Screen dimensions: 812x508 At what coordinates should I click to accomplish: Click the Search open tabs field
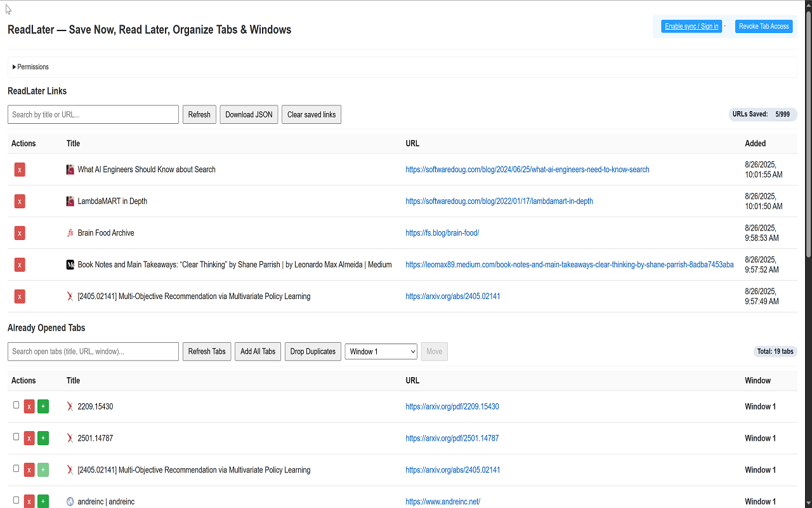click(x=93, y=351)
